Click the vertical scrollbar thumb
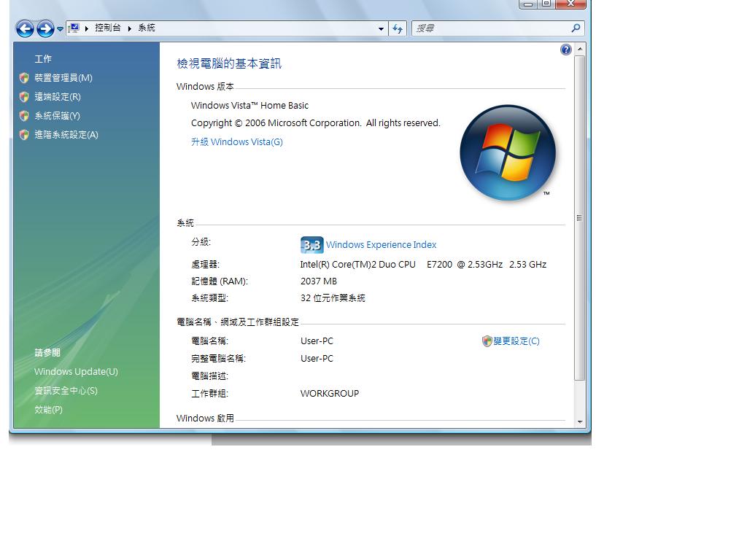The height and width of the screenshot is (560, 747). pos(580,217)
